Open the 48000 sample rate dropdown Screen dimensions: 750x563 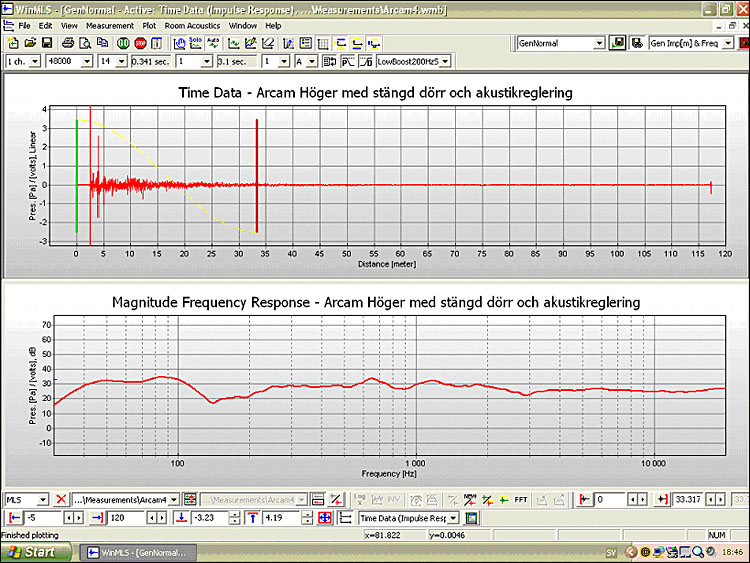pyautogui.click(x=87, y=62)
